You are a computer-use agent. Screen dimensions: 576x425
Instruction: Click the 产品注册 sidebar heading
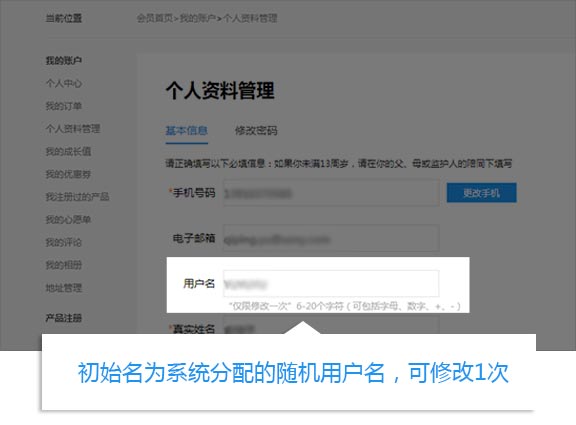pos(64,318)
